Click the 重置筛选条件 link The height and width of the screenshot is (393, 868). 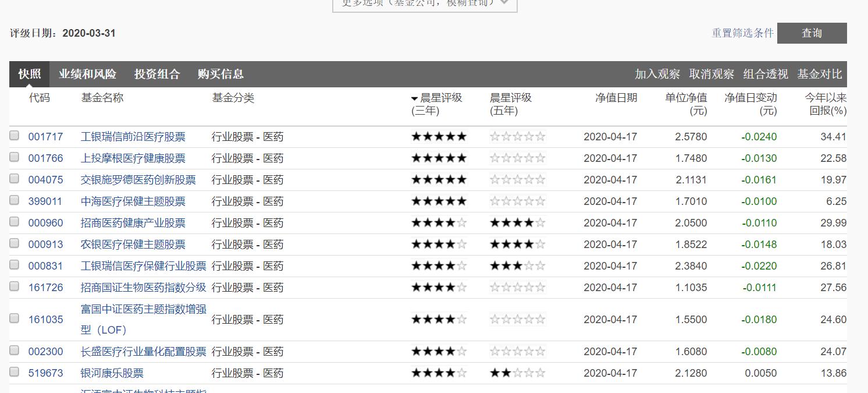(x=743, y=33)
